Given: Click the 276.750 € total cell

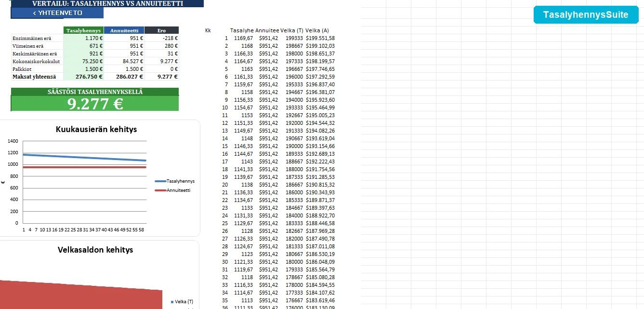Looking at the screenshot, I should (x=83, y=77).
